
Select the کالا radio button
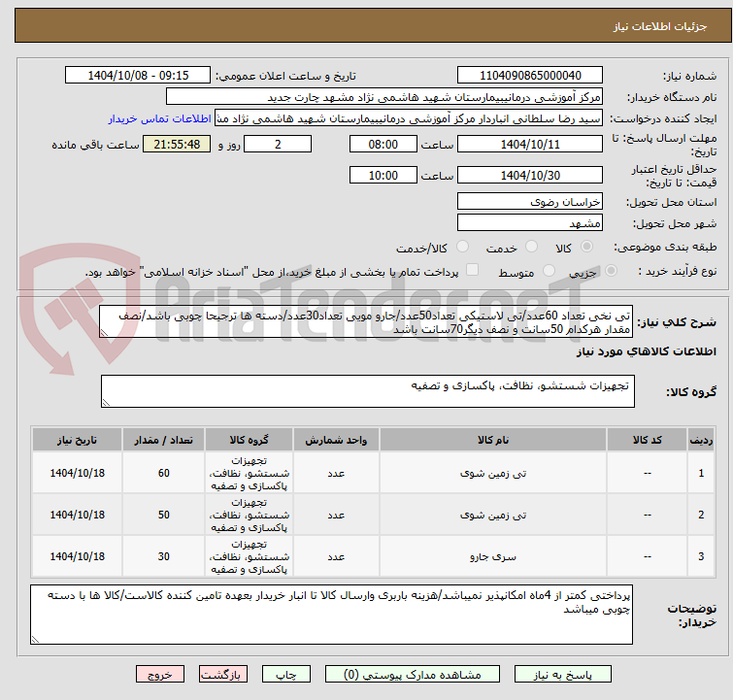[586, 247]
